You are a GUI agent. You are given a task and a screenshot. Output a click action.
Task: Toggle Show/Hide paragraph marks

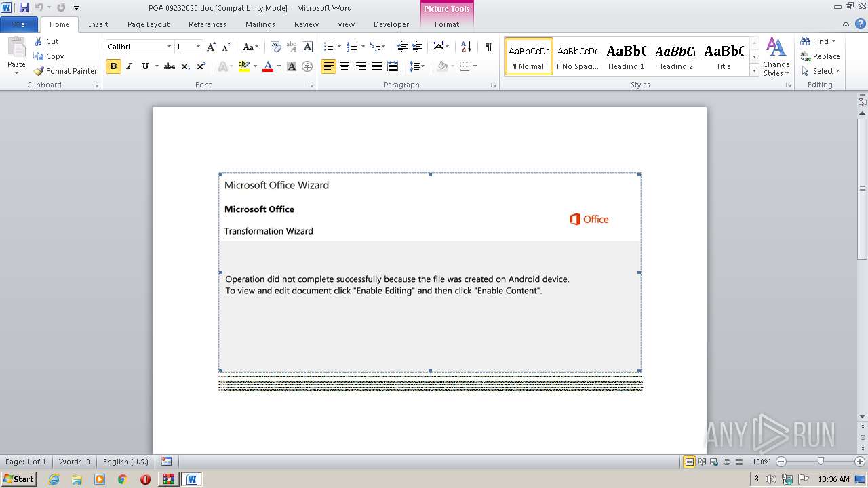(488, 47)
